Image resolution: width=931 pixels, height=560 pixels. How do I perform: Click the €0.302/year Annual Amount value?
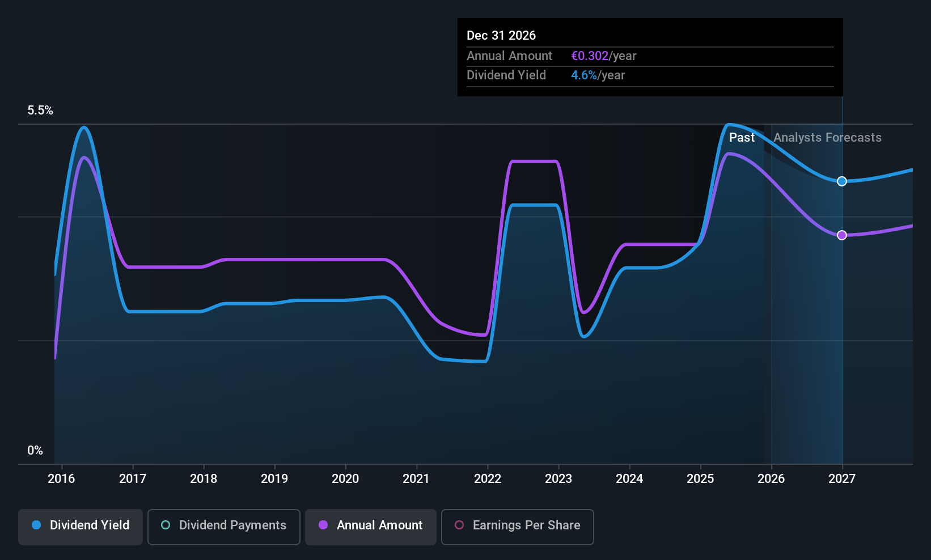tap(604, 56)
